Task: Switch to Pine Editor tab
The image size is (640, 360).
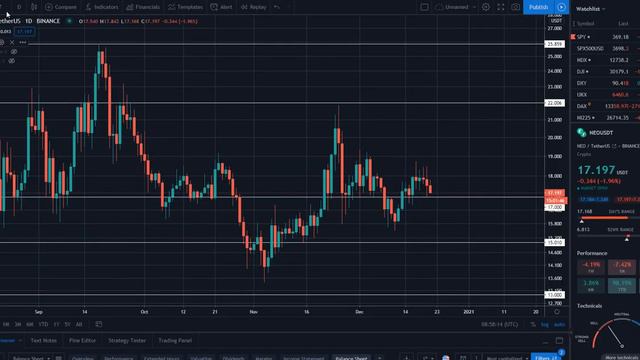Action: [x=82, y=340]
